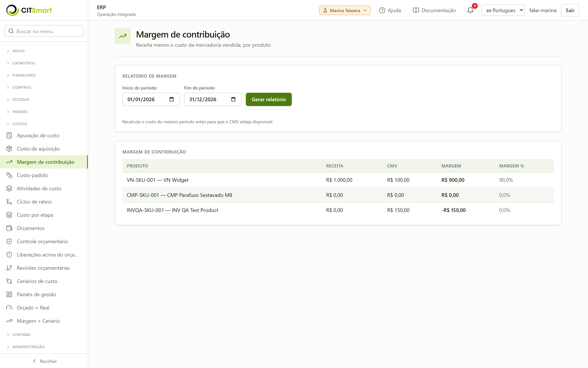Open calendar picker for Início do período
The height and width of the screenshot is (368, 588).
pos(172,99)
